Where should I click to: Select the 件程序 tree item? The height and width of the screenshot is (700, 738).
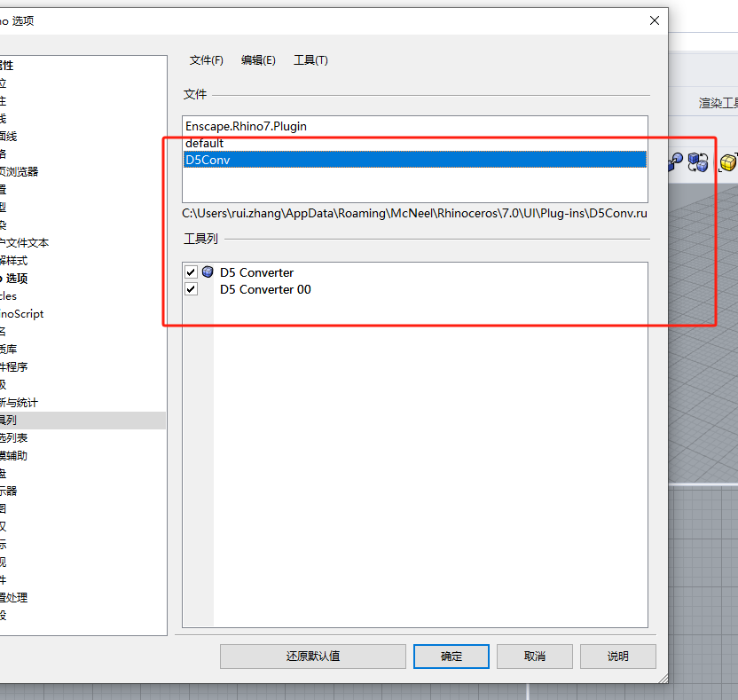coord(13,366)
